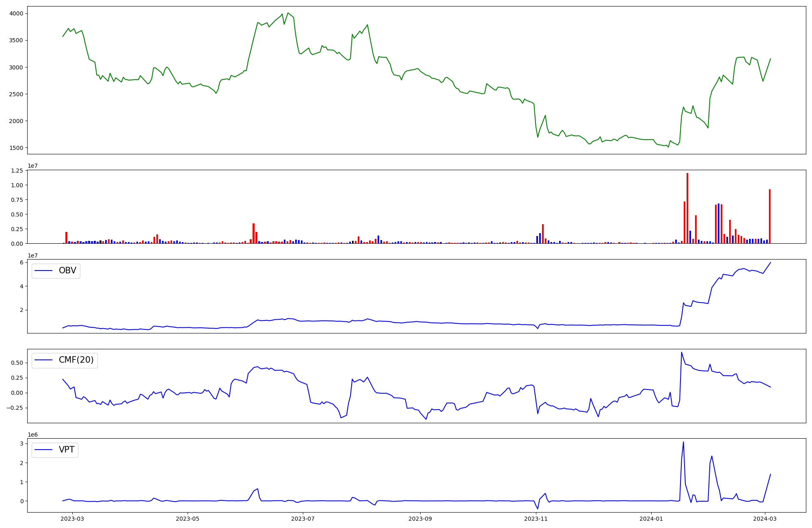Click the 2023-05 date axis label

pyautogui.click(x=188, y=518)
